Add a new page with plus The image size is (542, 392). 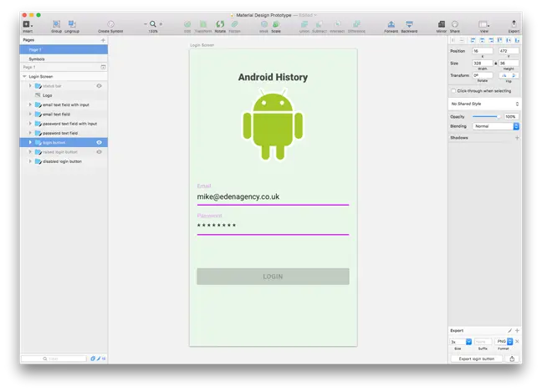(x=103, y=40)
